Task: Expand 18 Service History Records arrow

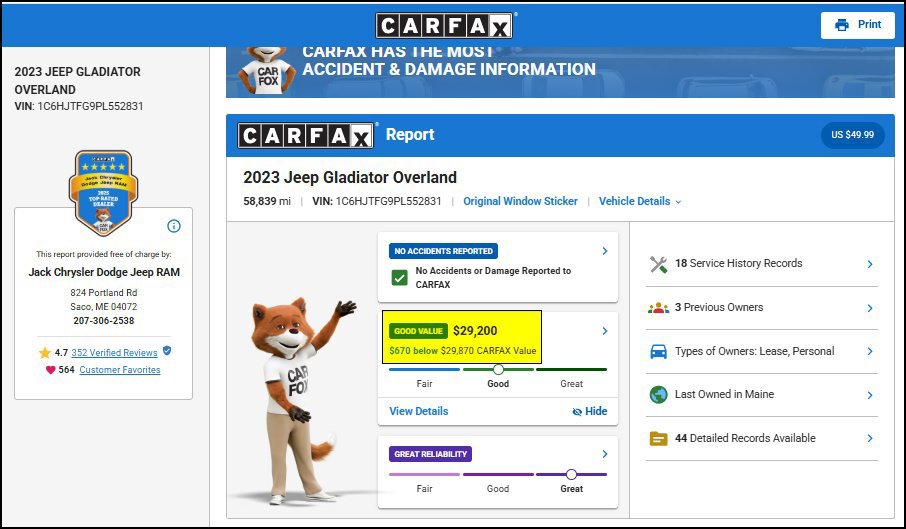Action: (x=870, y=264)
